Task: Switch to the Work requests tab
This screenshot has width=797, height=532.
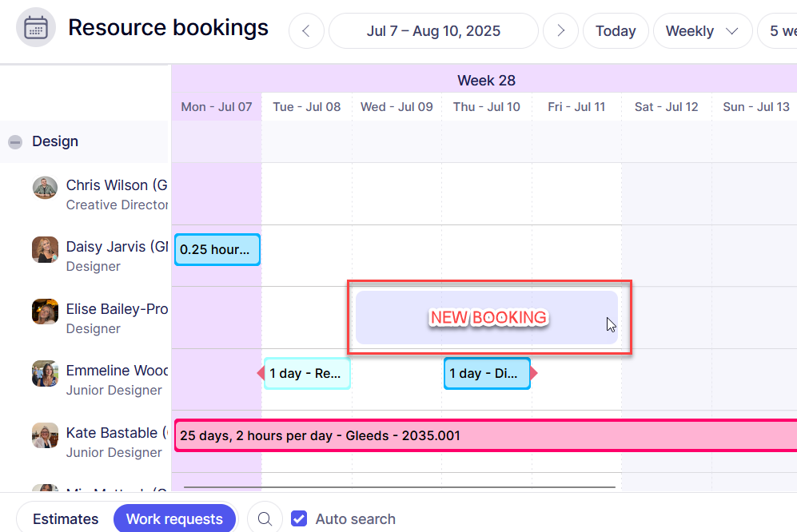Action: coord(174,519)
